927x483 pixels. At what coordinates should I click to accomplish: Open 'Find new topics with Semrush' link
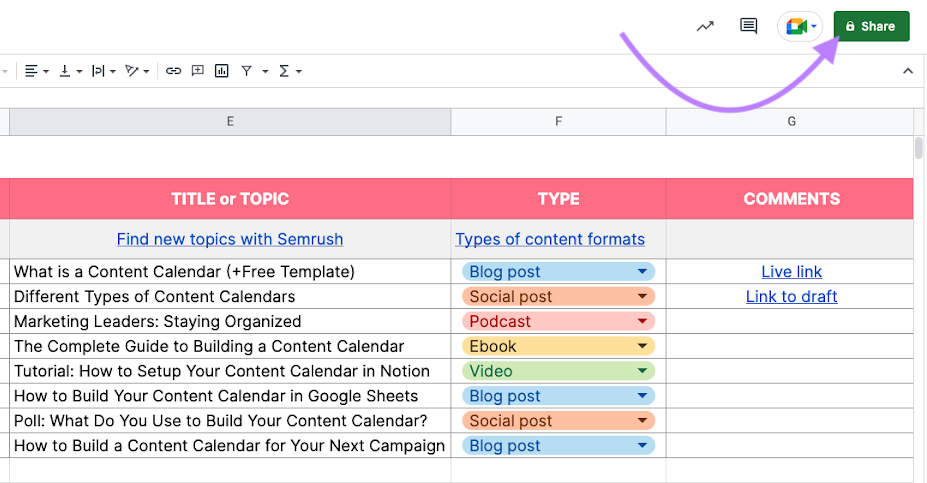pyautogui.click(x=230, y=240)
